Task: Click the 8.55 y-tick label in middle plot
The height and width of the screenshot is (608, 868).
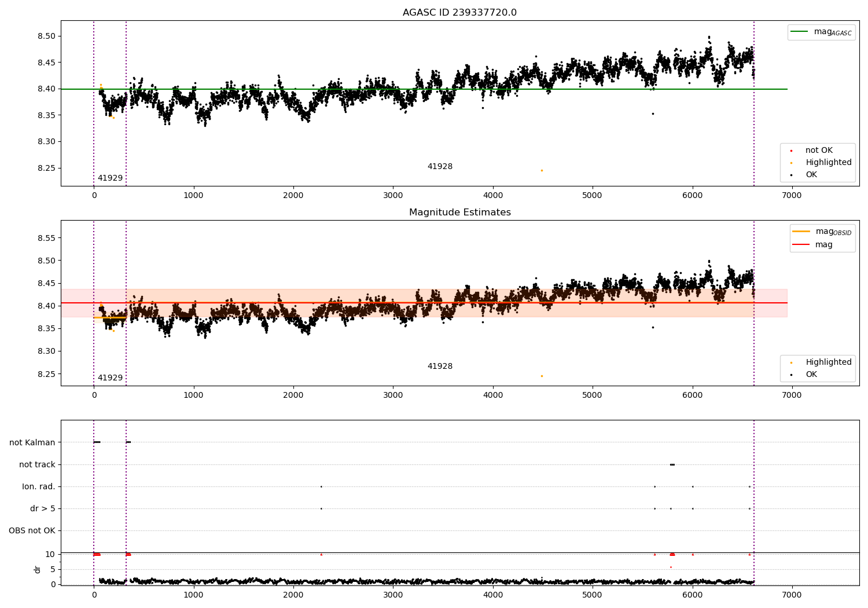Action: pyautogui.click(x=46, y=238)
